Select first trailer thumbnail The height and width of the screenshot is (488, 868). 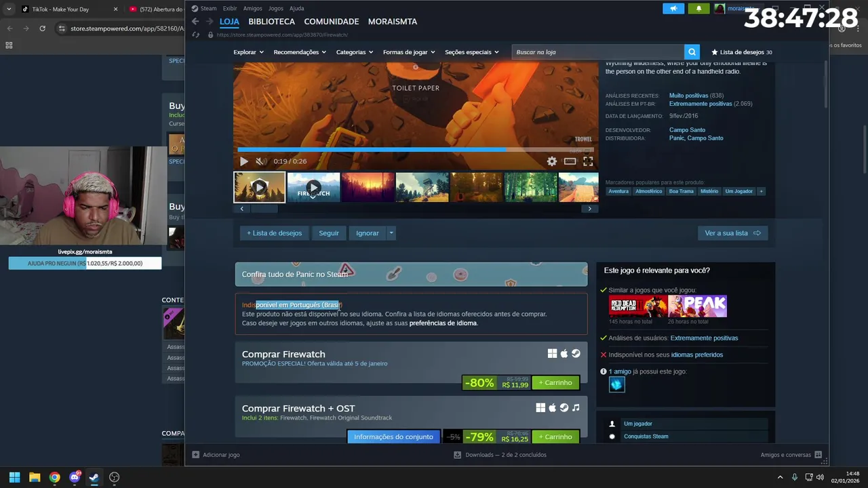[260, 187]
